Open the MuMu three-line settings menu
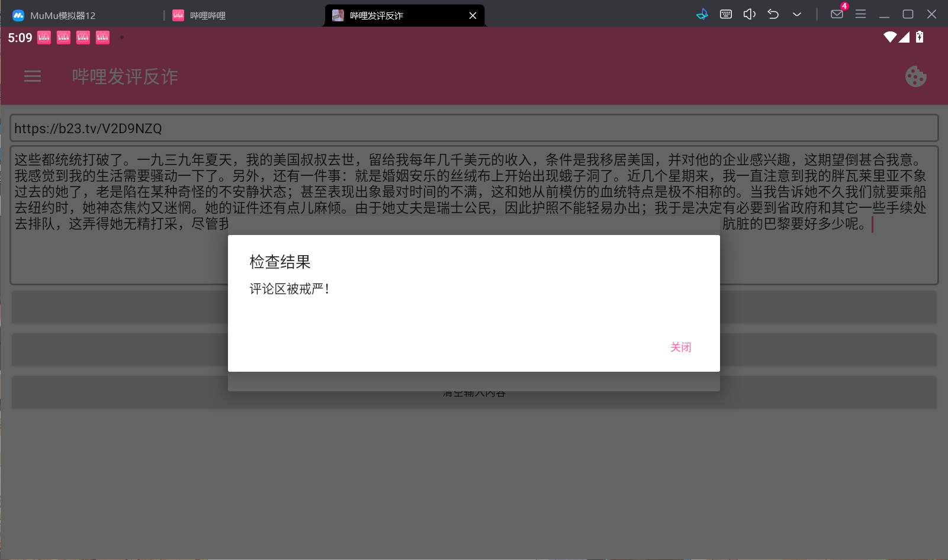The height and width of the screenshot is (560, 948). pos(860,14)
